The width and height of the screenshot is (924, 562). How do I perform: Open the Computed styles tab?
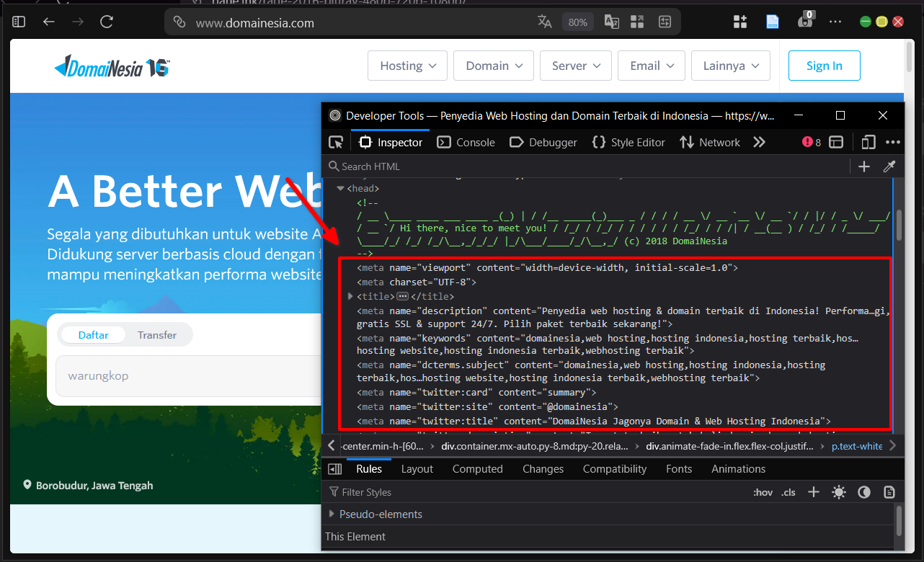pyautogui.click(x=477, y=469)
